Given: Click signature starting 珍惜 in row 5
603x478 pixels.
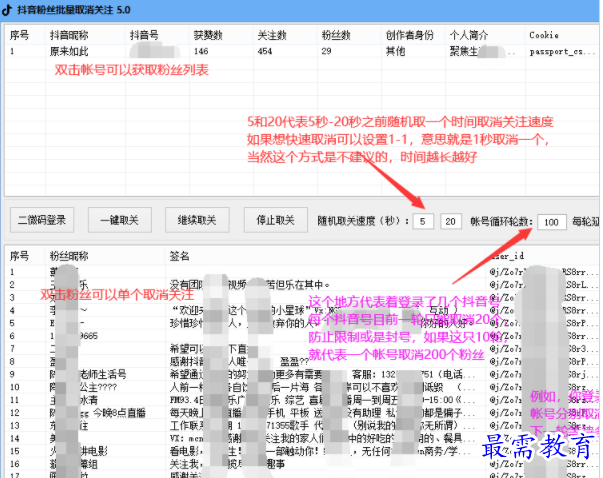Looking at the screenshot, I should [321, 323].
